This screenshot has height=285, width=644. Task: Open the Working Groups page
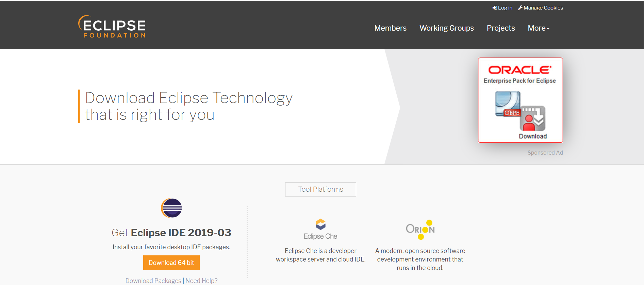tap(446, 28)
